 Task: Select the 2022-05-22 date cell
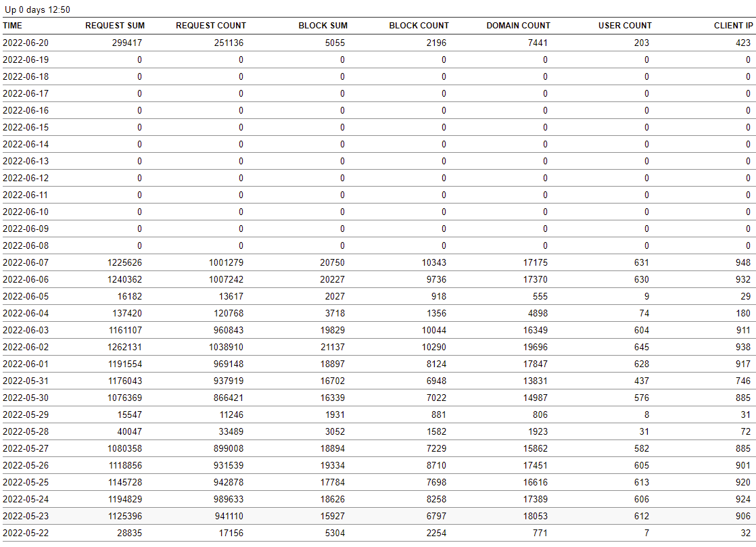click(26, 533)
